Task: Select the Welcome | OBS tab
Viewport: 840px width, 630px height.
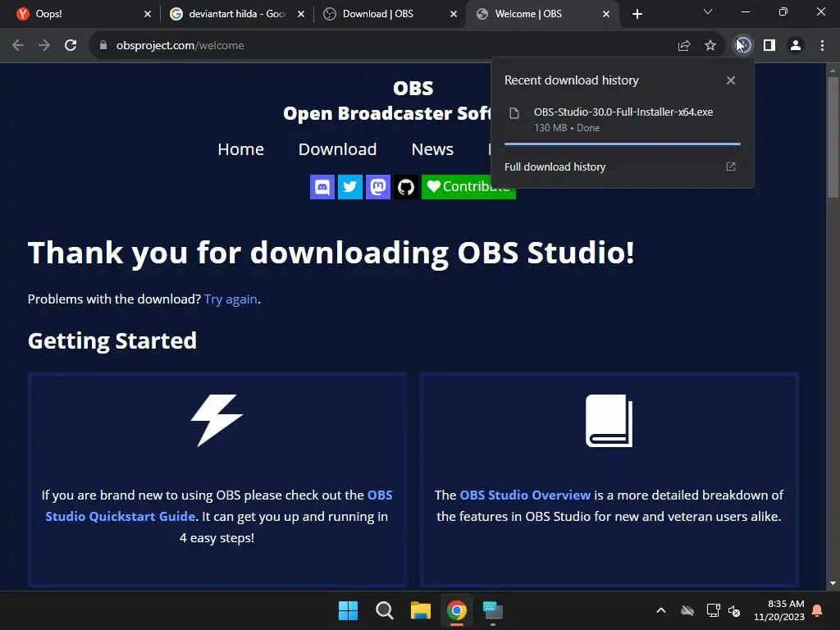Action: tap(543, 14)
